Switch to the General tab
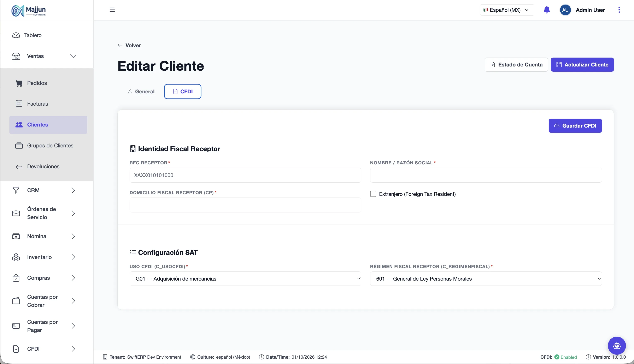Image resolution: width=634 pixels, height=364 pixels. (x=141, y=92)
